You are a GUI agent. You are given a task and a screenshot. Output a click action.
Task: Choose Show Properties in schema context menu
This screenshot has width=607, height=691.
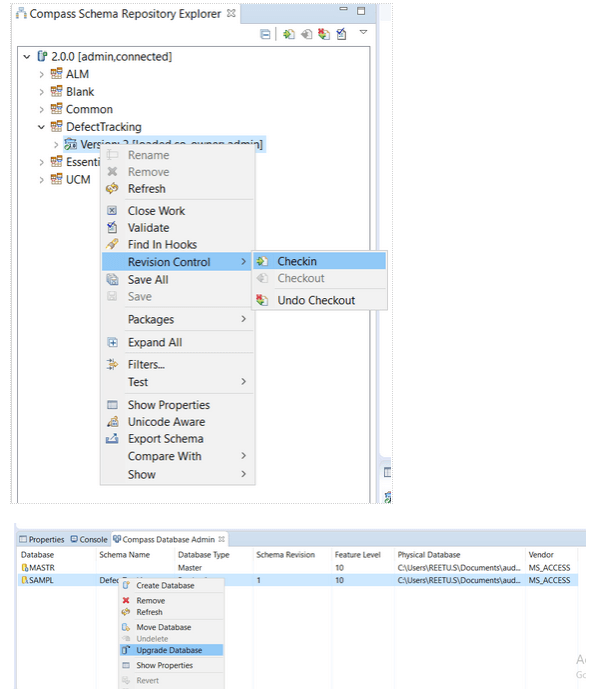178,405
